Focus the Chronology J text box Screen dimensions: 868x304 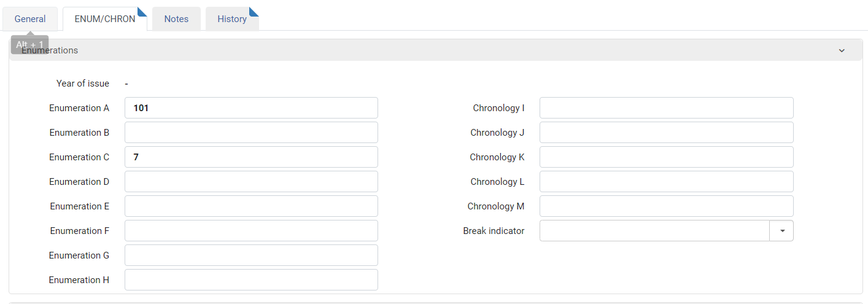click(x=667, y=133)
